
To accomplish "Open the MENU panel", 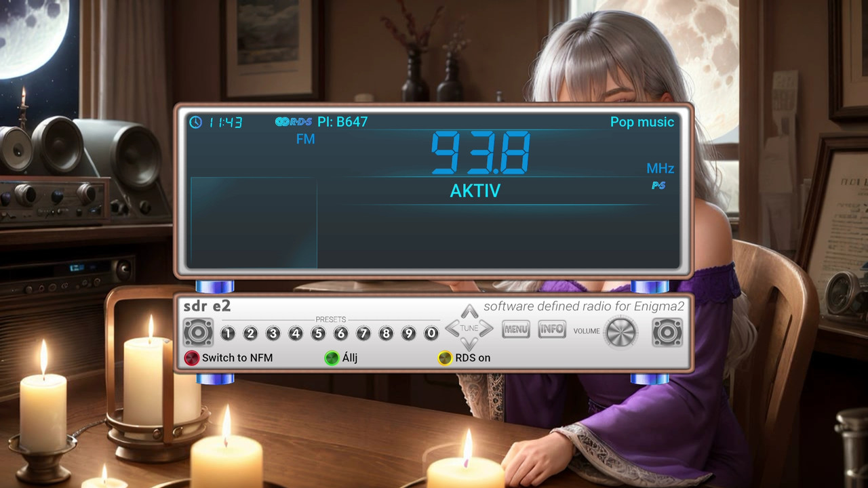I will click(x=515, y=329).
